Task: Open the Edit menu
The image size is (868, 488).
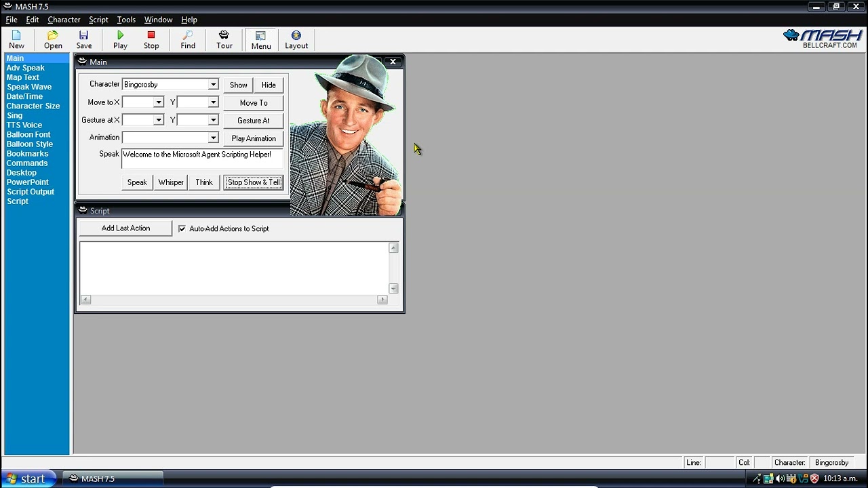Action: [33, 20]
